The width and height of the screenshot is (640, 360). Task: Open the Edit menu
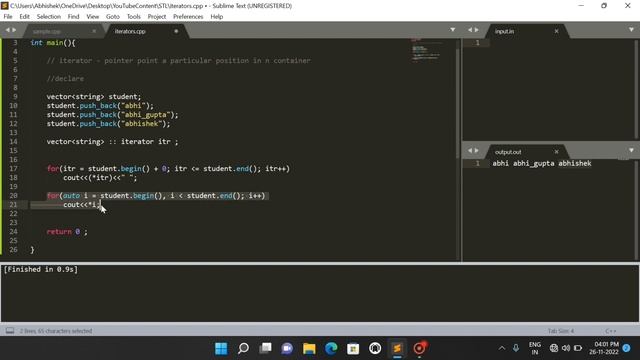click(24, 17)
